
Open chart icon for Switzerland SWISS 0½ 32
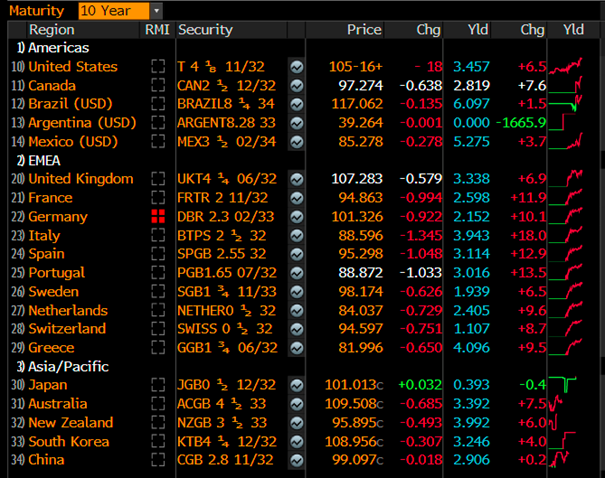(x=296, y=329)
